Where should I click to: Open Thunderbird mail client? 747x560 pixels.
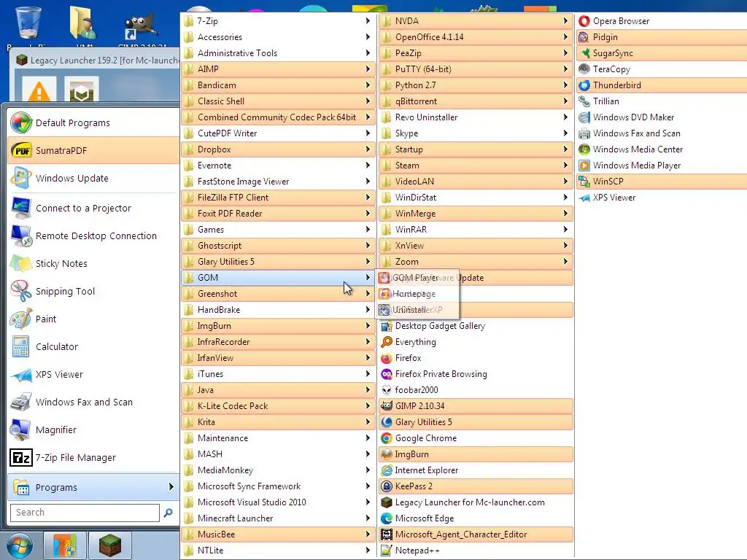click(x=661, y=85)
